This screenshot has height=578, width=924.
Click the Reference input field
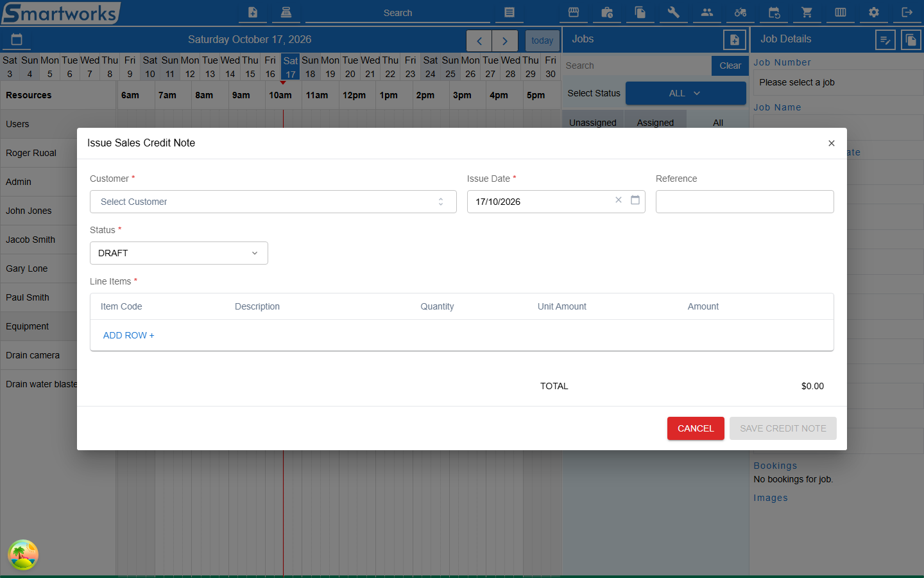[x=745, y=202]
